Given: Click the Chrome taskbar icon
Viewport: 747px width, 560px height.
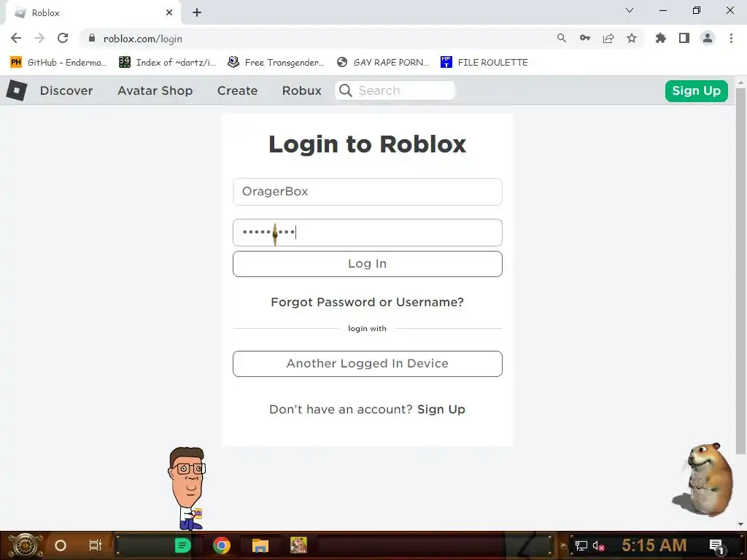Looking at the screenshot, I should point(222,545).
